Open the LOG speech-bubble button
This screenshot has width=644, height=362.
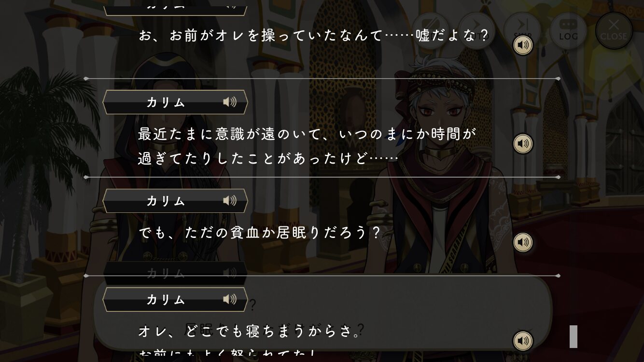(x=568, y=31)
